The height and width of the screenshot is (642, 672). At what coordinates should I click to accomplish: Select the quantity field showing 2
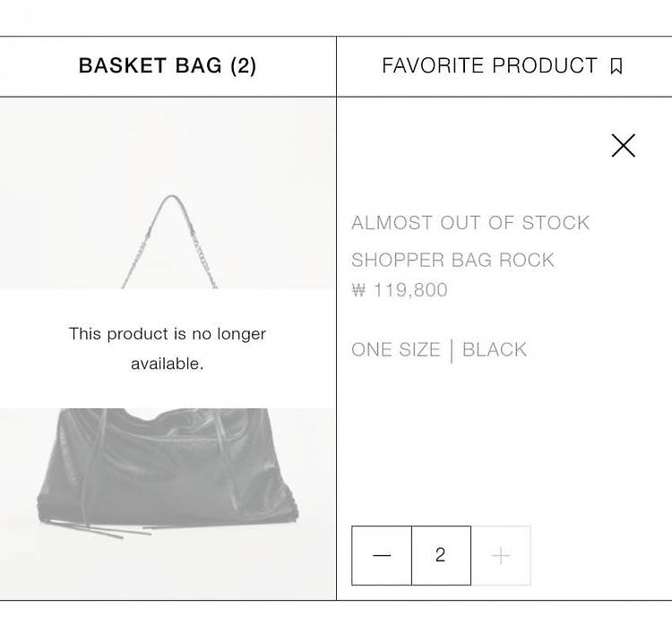(x=441, y=555)
